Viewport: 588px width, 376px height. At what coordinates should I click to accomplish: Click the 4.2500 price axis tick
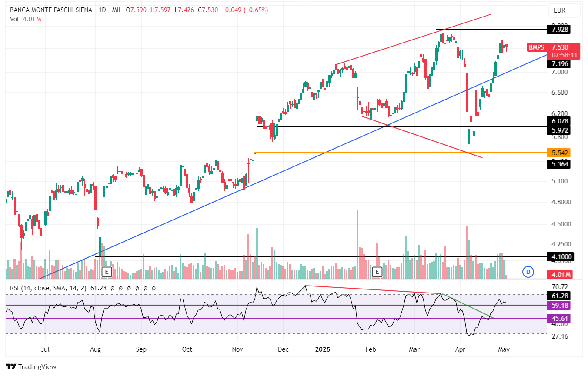[561, 244]
